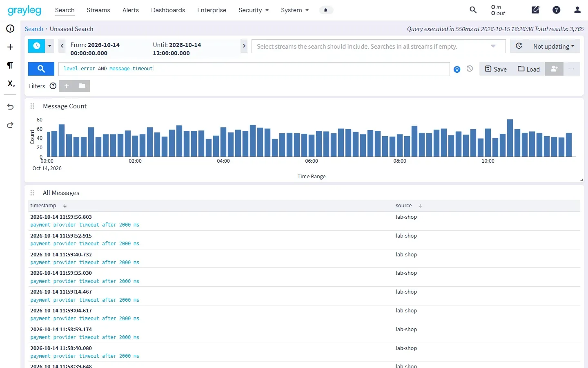Open the help question mark menu

coord(556,10)
